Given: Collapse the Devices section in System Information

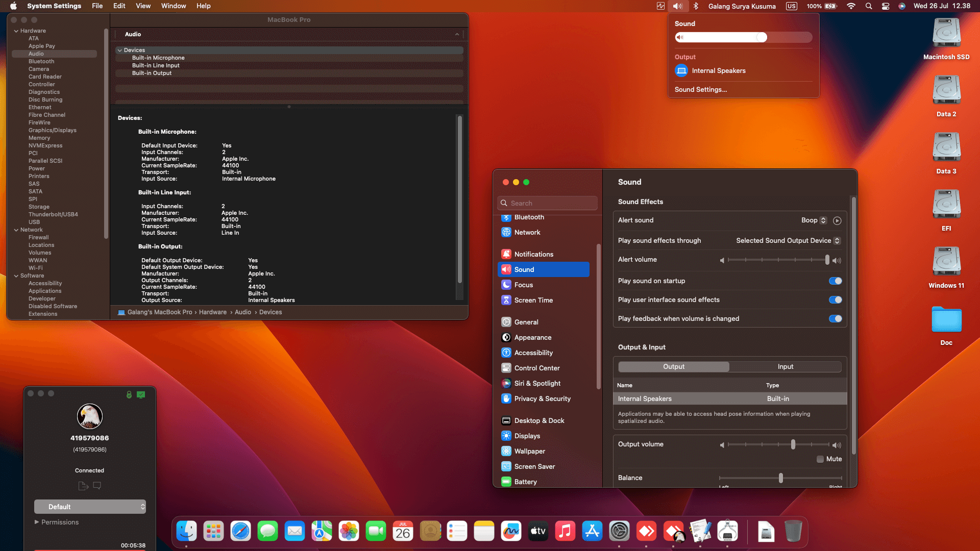Looking at the screenshot, I should click(x=120, y=50).
